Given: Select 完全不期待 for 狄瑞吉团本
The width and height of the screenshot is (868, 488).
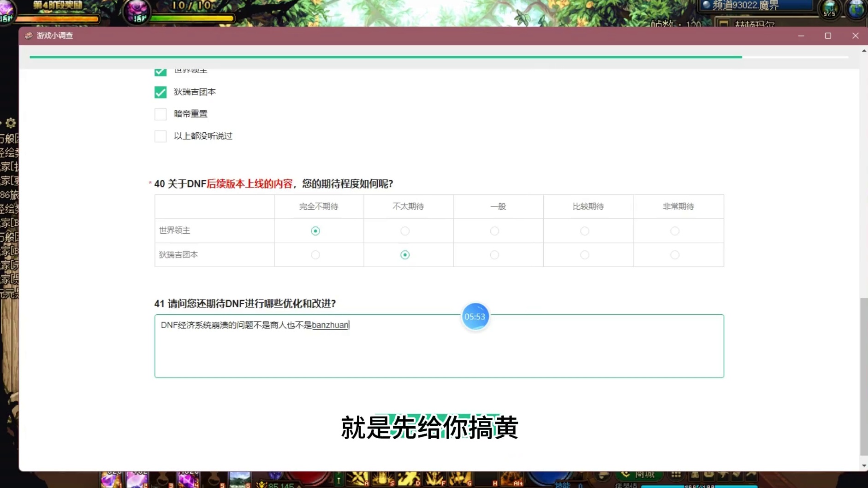Looking at the screenshot, I should [315, 254].
